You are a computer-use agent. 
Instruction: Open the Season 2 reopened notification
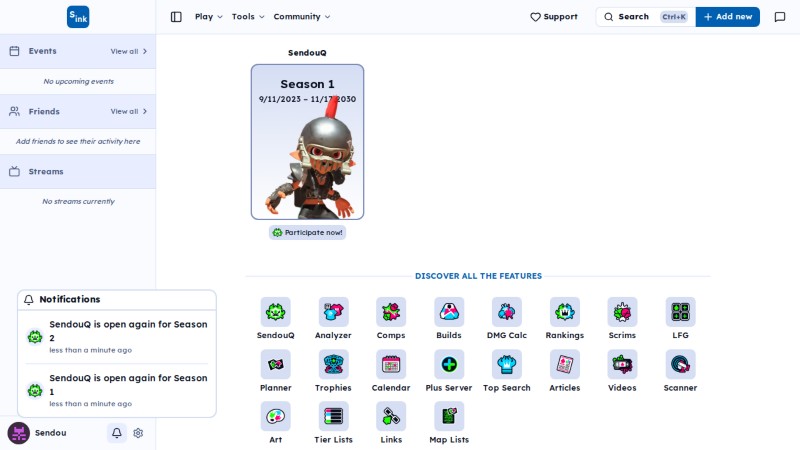coord(117,337)
